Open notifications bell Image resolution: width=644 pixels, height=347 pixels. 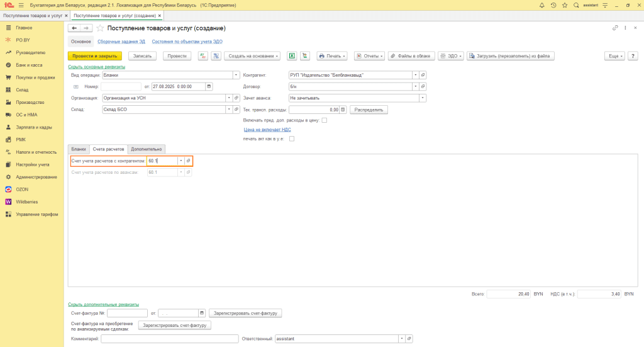point(541,5)
